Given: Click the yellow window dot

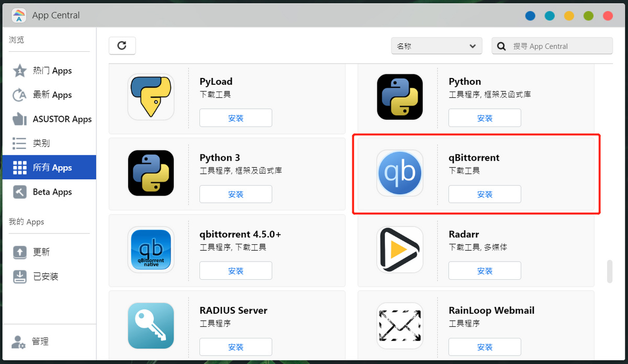Looking at the screenshot, I should pos(569,16).
